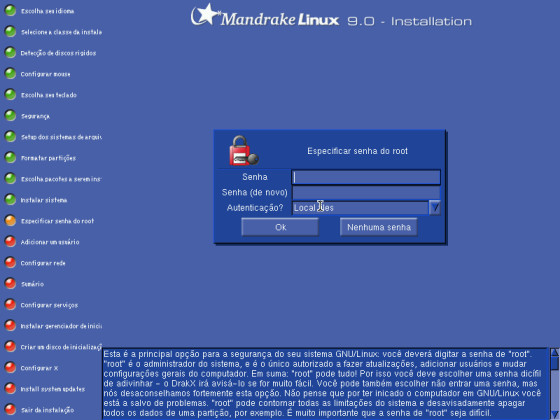Click the green light beside Escolha seu idioma
Screen dimensions: 560x420
[10, 10]
